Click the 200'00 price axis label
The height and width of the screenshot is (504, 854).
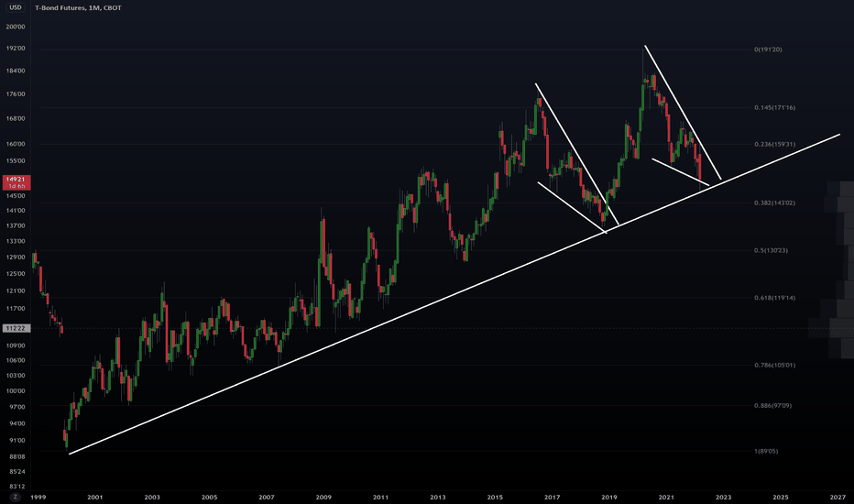pyautogui.click(x=16, y=27)
